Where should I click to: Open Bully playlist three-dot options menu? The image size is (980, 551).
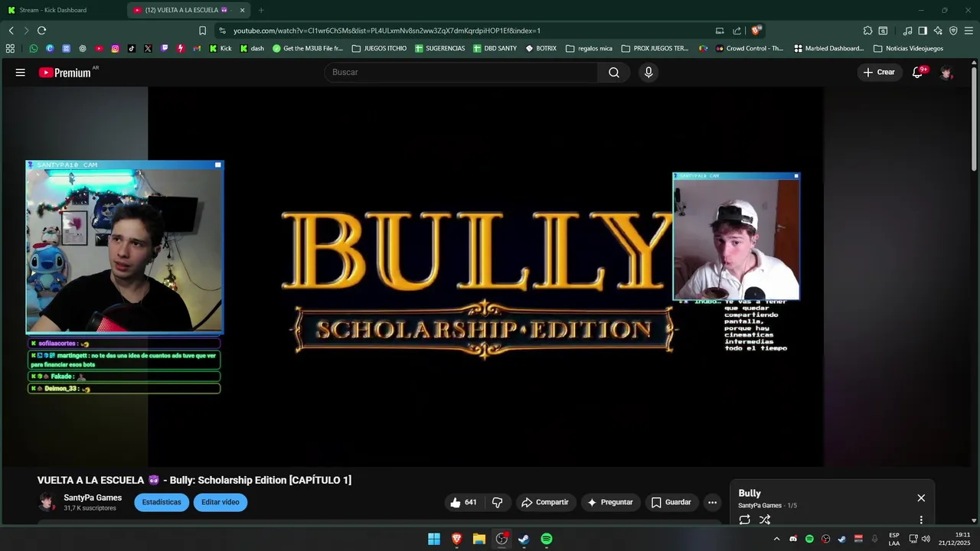point(921,520)
